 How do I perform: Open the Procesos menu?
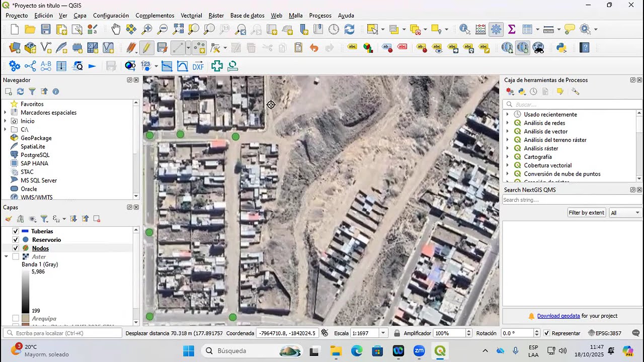320,16
